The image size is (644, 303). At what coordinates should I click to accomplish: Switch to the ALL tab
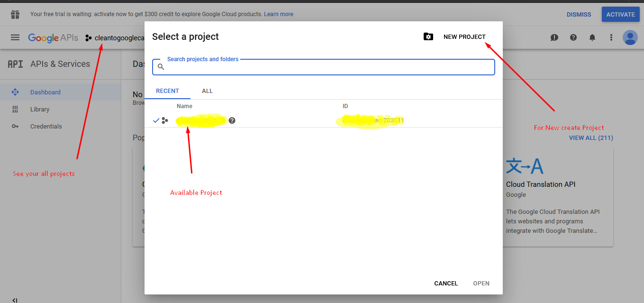pyautogui.click(x=207, y=91)
